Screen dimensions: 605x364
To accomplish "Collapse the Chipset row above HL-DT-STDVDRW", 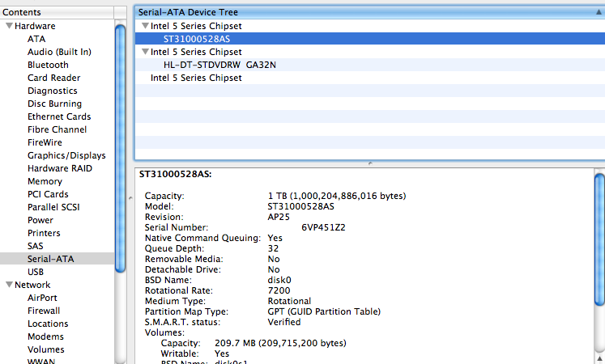I will tap(145, 52).
